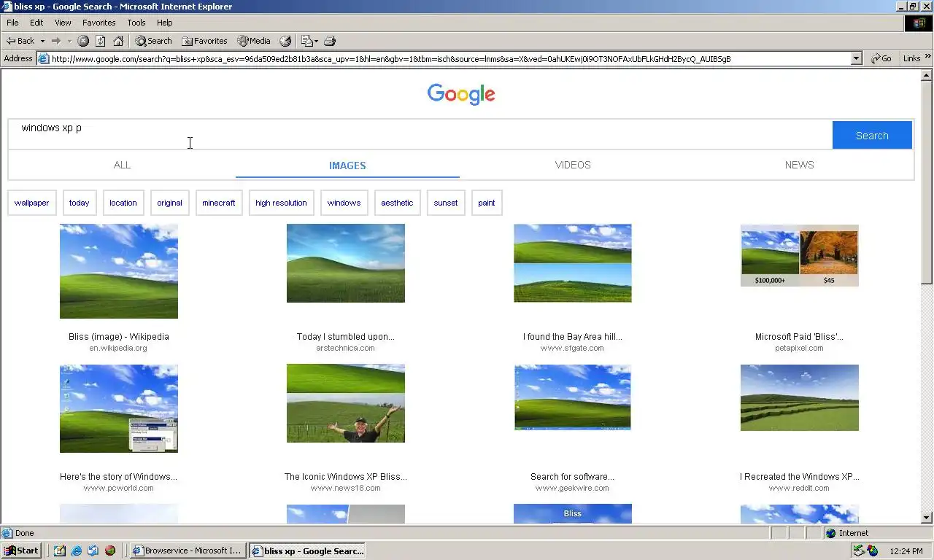Click the high resolution suggestion chip
This screenshot has width=934, height=560.
(x=281, y=203)
